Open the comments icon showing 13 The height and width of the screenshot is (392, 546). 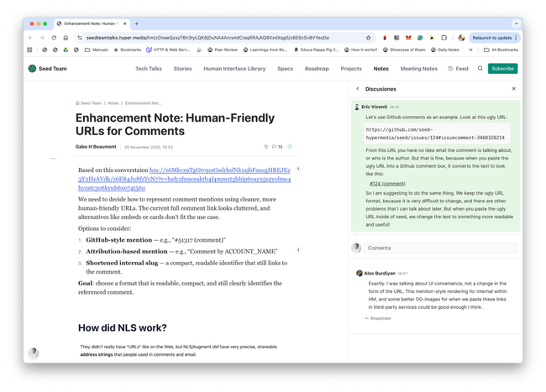pos(276,147)
